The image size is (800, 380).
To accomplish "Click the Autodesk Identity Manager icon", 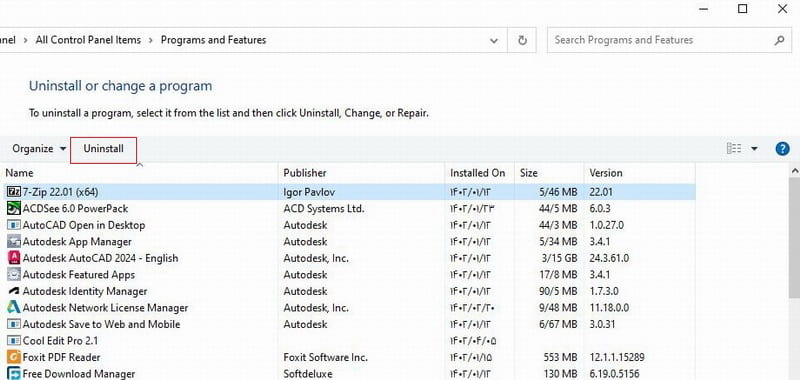I will pos(14,291).
